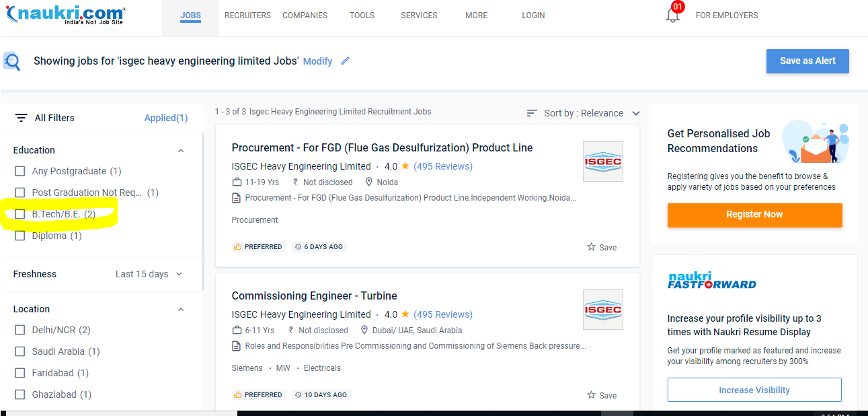Click the sort lines icon
Image resolution: width=868 pixels, height=416 pixels.
coord(532,113)
